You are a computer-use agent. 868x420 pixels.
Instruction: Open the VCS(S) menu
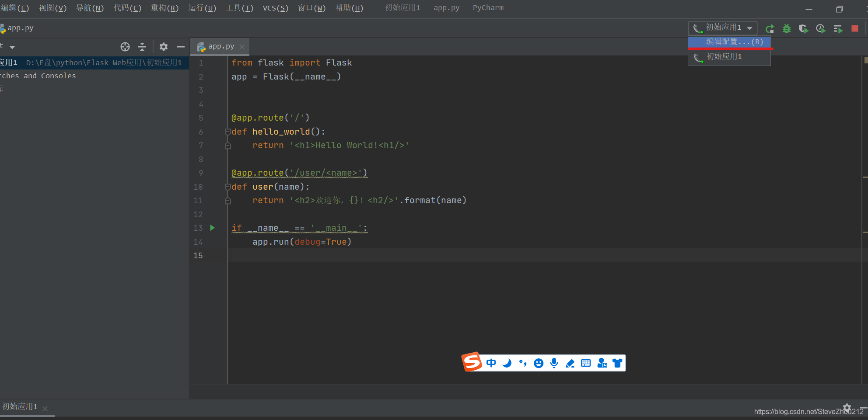(276, 8)
